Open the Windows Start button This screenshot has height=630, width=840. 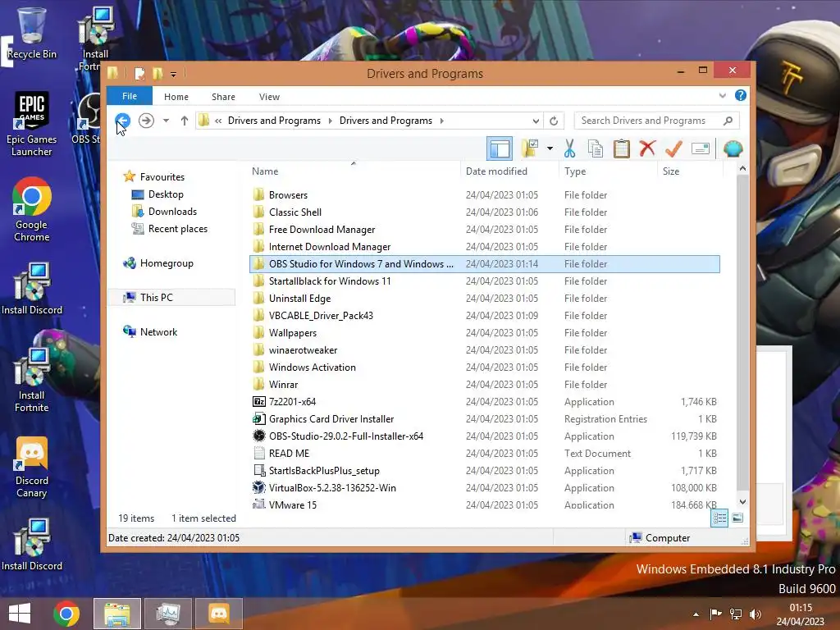click(20, 614)
